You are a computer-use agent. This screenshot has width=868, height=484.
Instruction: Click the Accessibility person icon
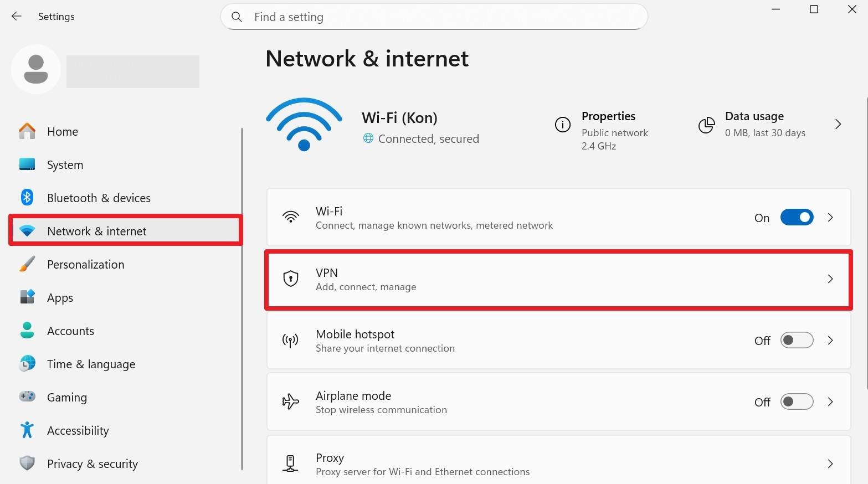point(27,430)
